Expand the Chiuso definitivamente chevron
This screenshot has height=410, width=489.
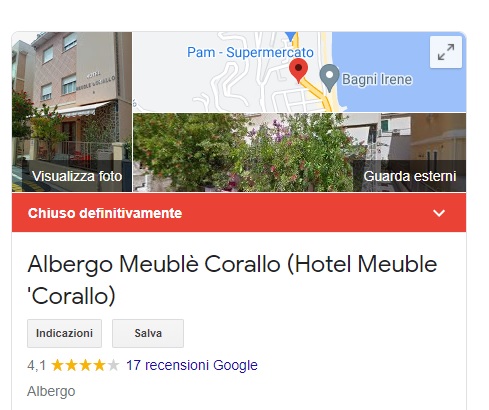pyautogui.click(x=439, y=213)
